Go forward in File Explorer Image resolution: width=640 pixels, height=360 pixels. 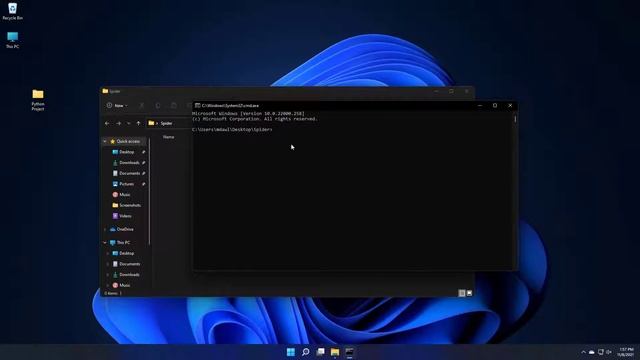118,123
